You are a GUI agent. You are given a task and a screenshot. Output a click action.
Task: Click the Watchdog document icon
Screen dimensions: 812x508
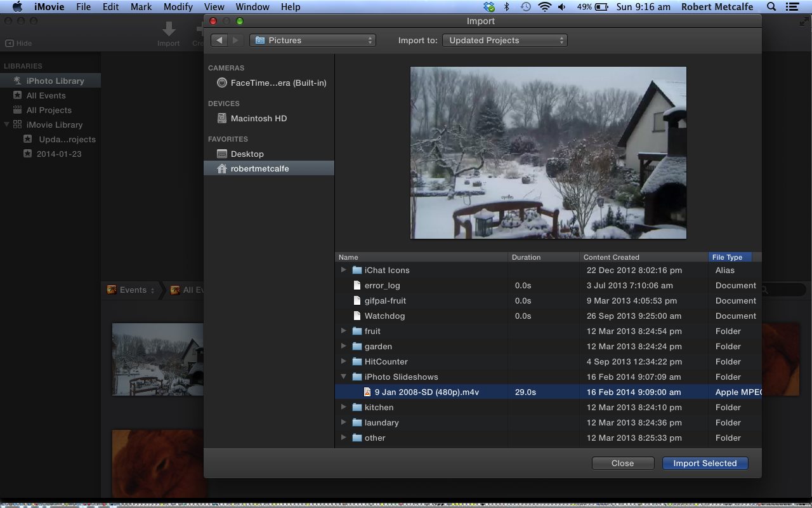click(x=357, y=316)
